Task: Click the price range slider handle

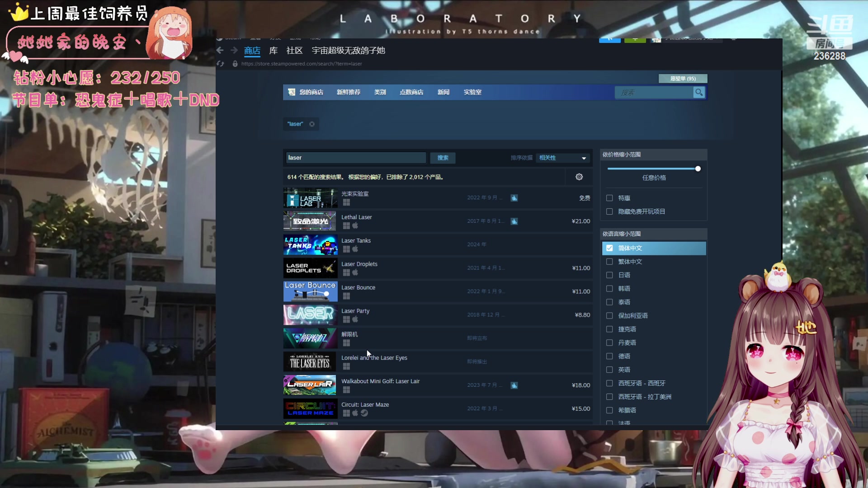Action: pyautogui.click(x=698, y=169)
